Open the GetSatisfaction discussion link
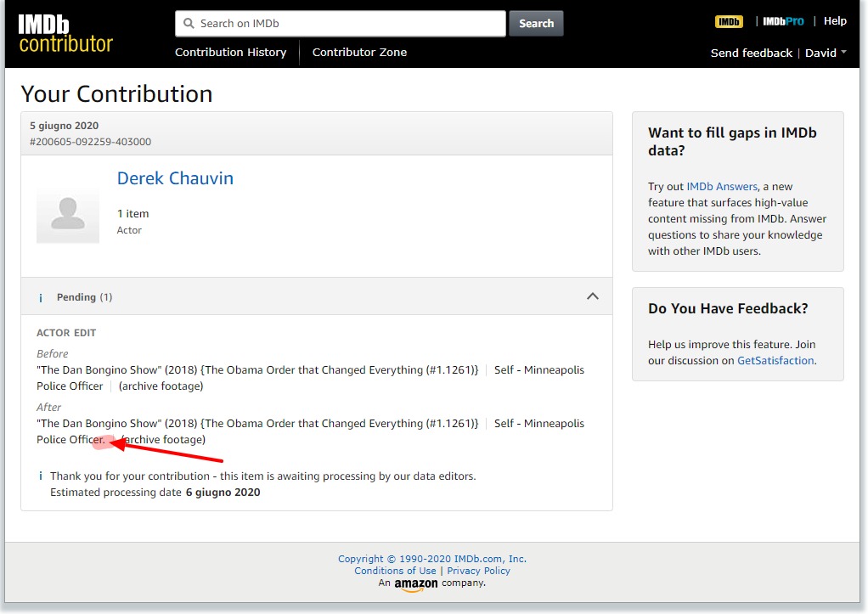Image resolution: width=868 pixels, height=614 pixels. coord(775,360)
